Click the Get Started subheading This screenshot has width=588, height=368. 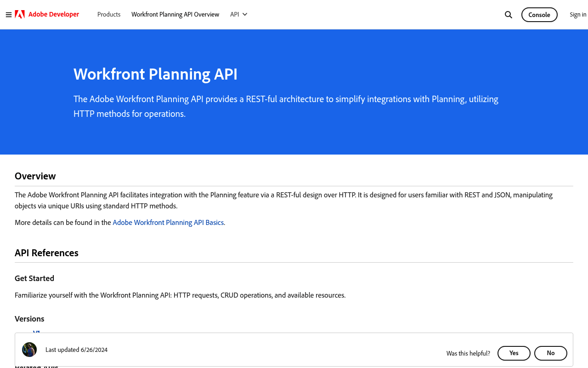tap(34, 278)
